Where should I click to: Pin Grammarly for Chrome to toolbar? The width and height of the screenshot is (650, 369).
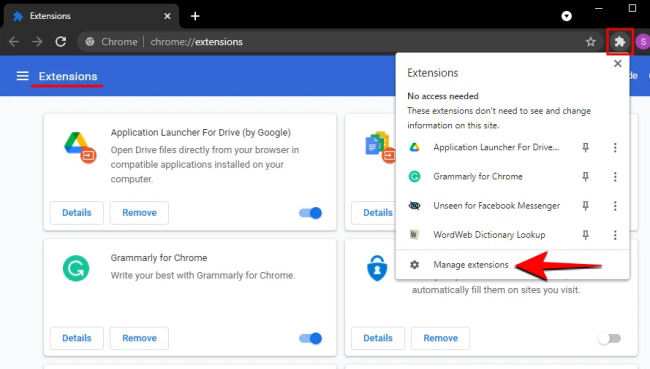[585, 177]
